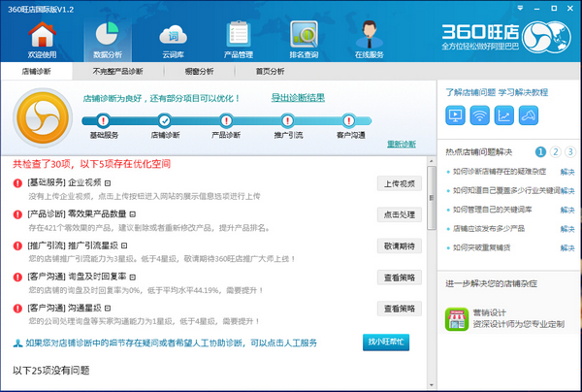Click the 上传视频 button
This screenshot has width=582, height=392.
[399, 182]
